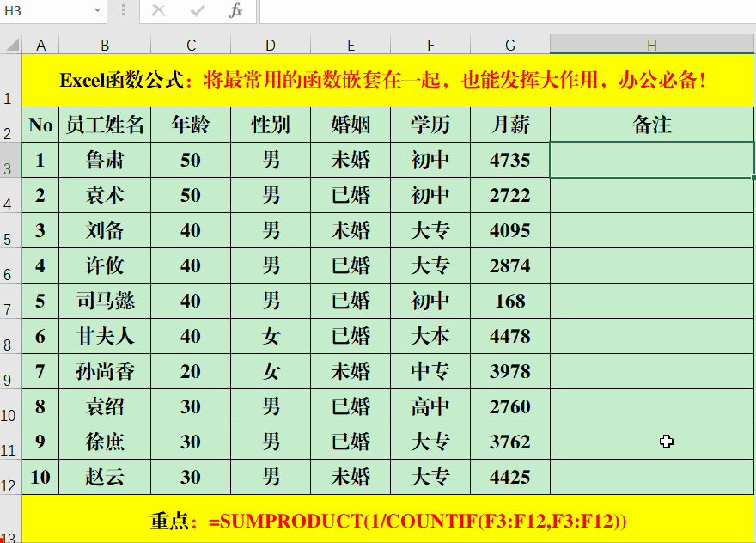Click the 大本 education cell
The image size is (756, 543).
click(x=430, y=336)
